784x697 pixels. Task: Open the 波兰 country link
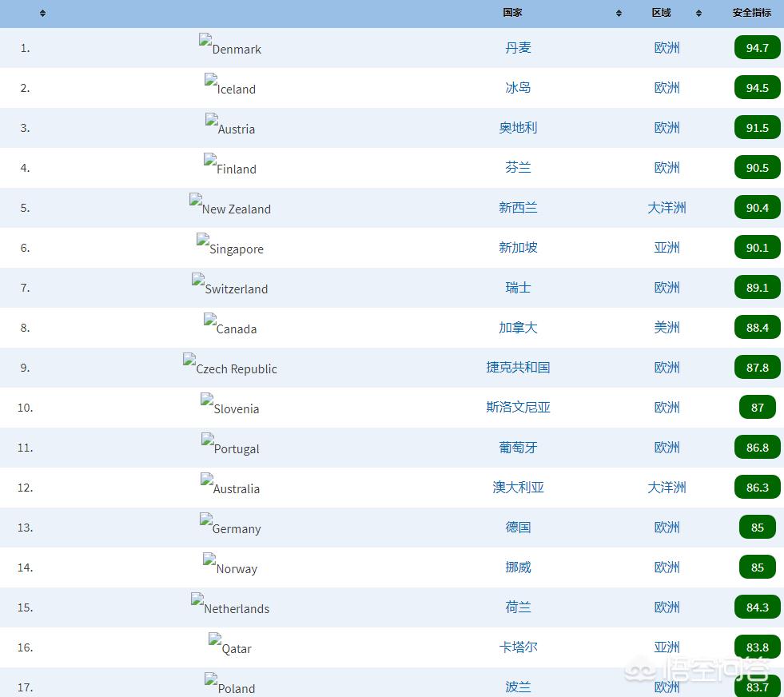(518, 687)
